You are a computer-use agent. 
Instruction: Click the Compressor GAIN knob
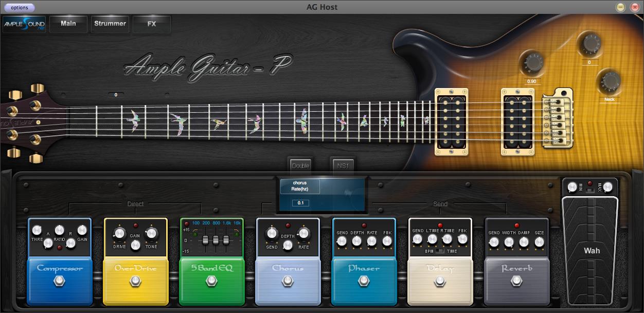click(82, 230)
